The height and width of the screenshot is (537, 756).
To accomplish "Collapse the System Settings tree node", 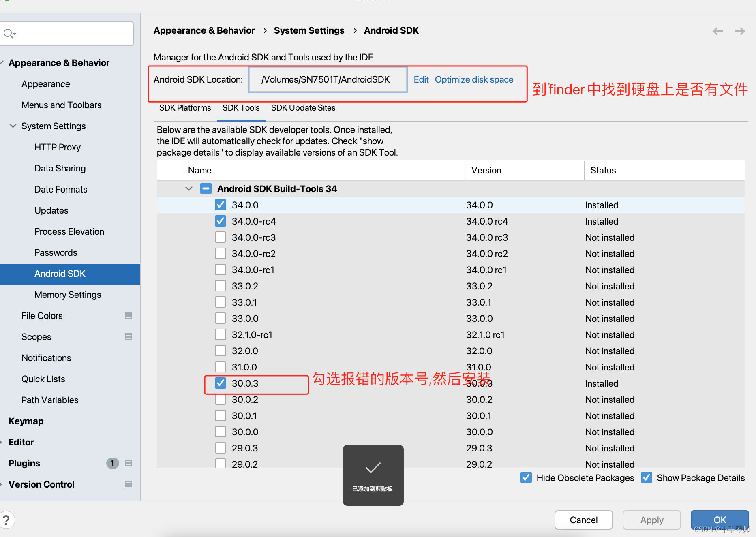I will [x=13, y=126].
